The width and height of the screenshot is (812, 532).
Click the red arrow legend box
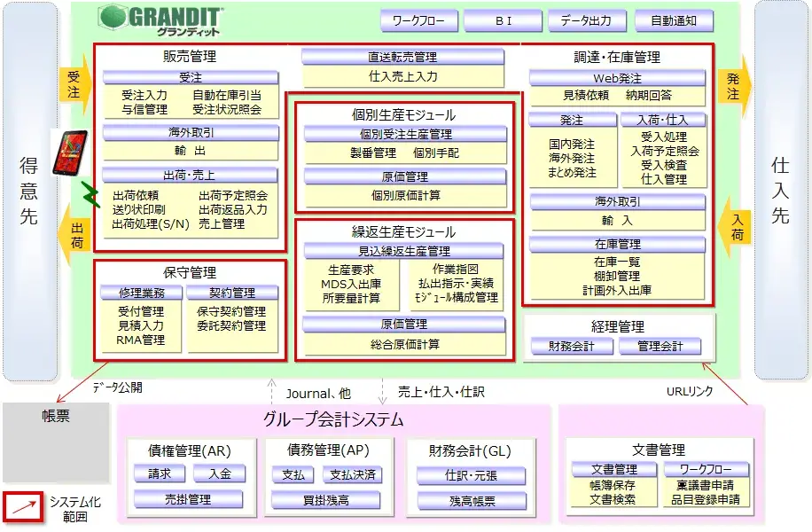coord(24,508)
